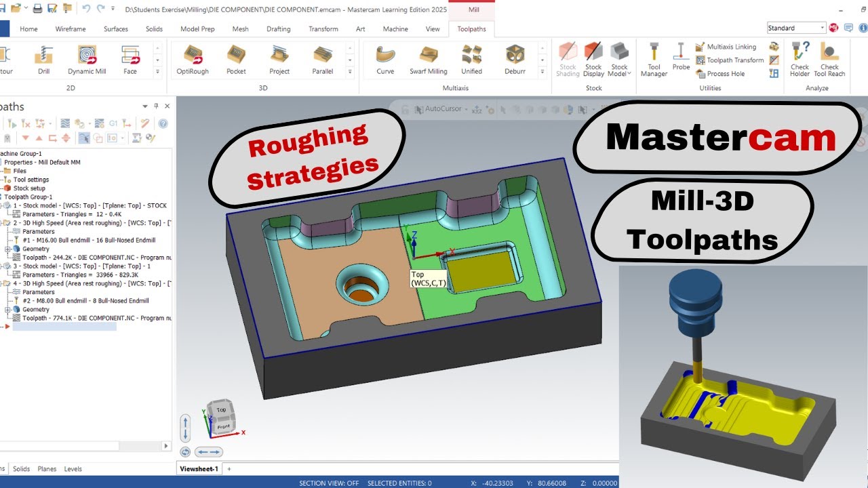
Task: Open the Model Prep tab
Action: [x=197, y=29]
